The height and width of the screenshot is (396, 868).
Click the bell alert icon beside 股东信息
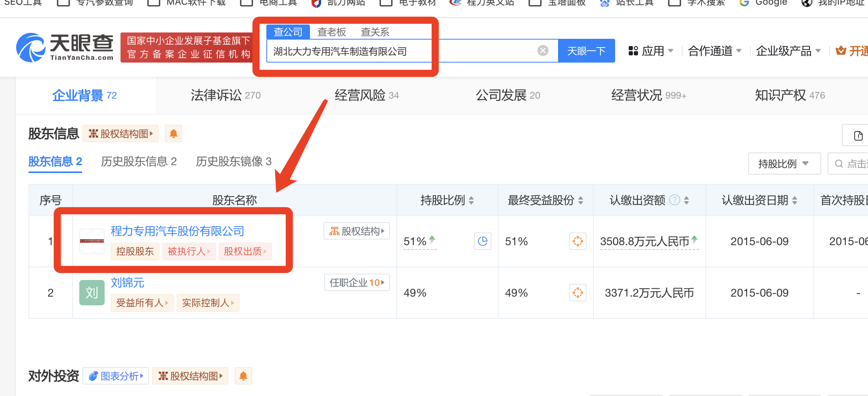pos(173,134)
